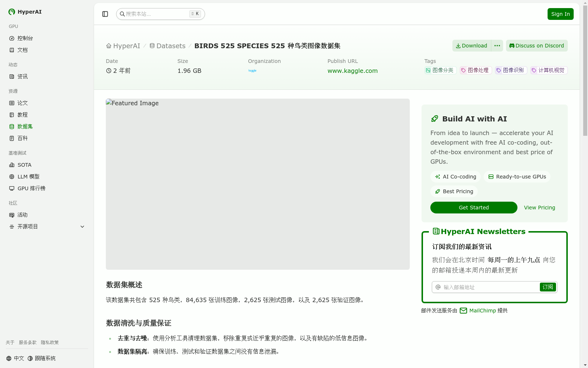Click the HyperAI Newsletters icon
Screen dimensions: 588x368
click(x=436, y=231)
